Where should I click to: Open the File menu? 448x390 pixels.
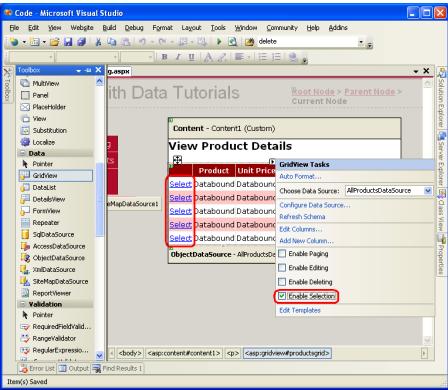click(x=14, y=28)
